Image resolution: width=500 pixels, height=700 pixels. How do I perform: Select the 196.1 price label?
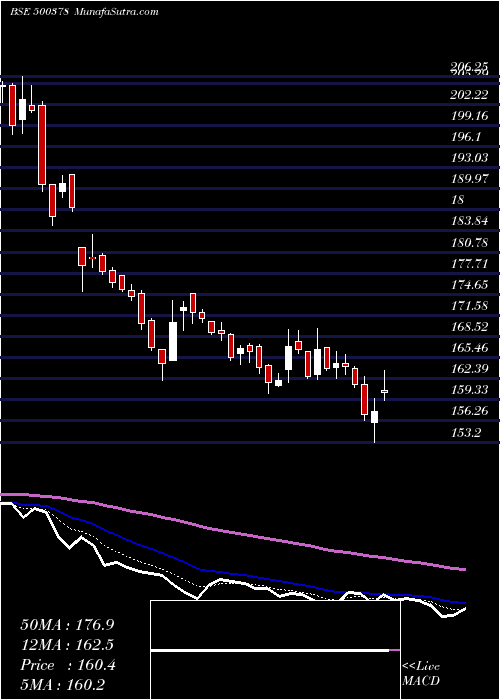click(x=467, y=137)
